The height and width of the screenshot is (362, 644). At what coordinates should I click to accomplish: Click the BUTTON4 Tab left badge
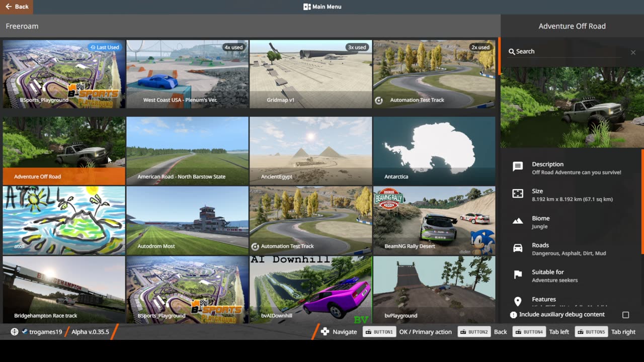point(529,332)
